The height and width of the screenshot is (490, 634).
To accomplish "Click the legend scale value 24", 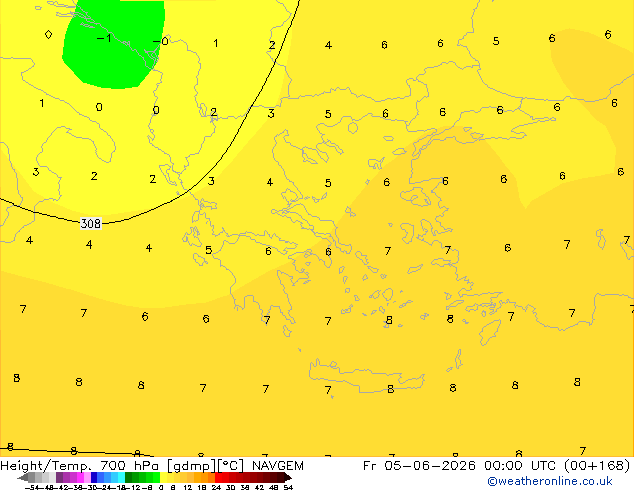I will click(x=216, y=487).
